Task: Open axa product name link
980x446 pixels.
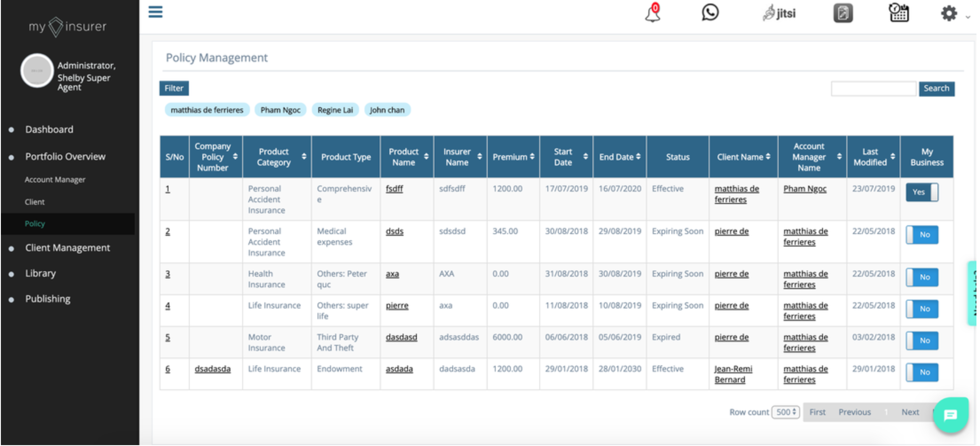Action: [392, 274]
